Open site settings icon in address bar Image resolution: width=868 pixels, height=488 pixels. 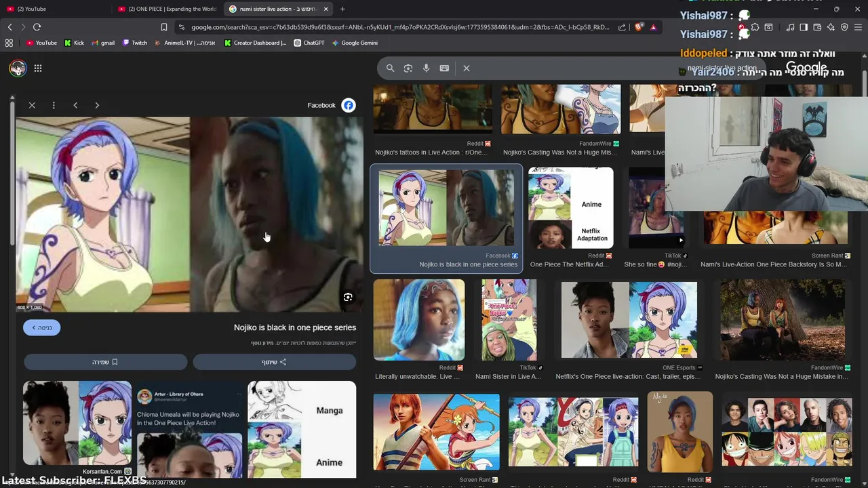(181, 27)
